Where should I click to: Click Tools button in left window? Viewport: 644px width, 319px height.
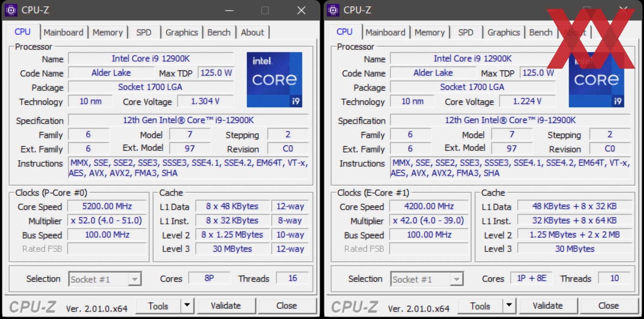158,306
